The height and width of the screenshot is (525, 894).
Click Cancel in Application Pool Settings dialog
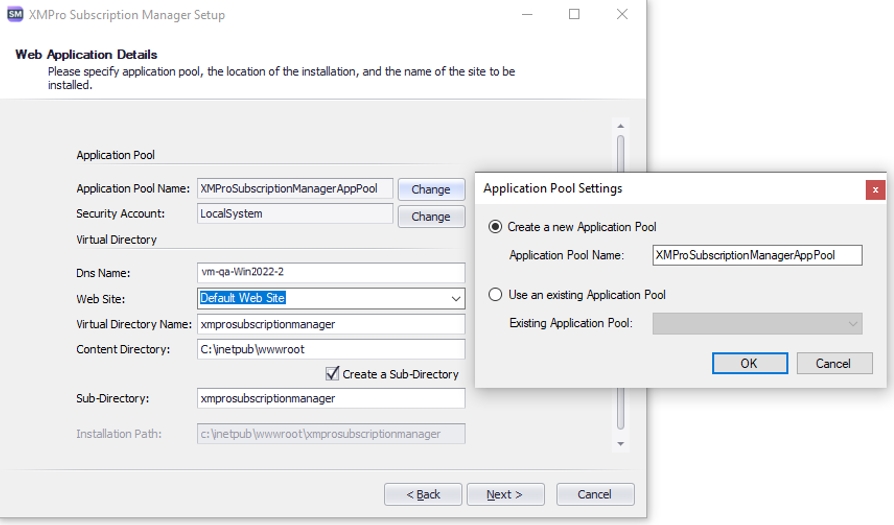point(834,363)
